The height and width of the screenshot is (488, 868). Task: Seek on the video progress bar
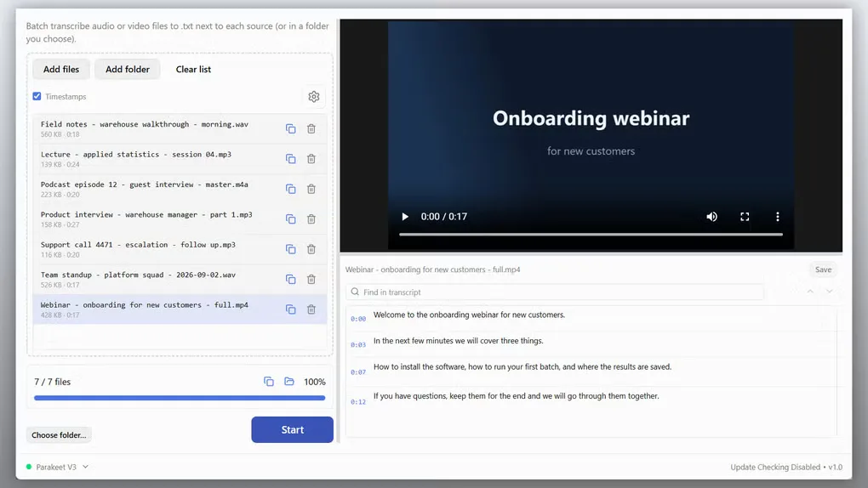click(x=591, y=235)
